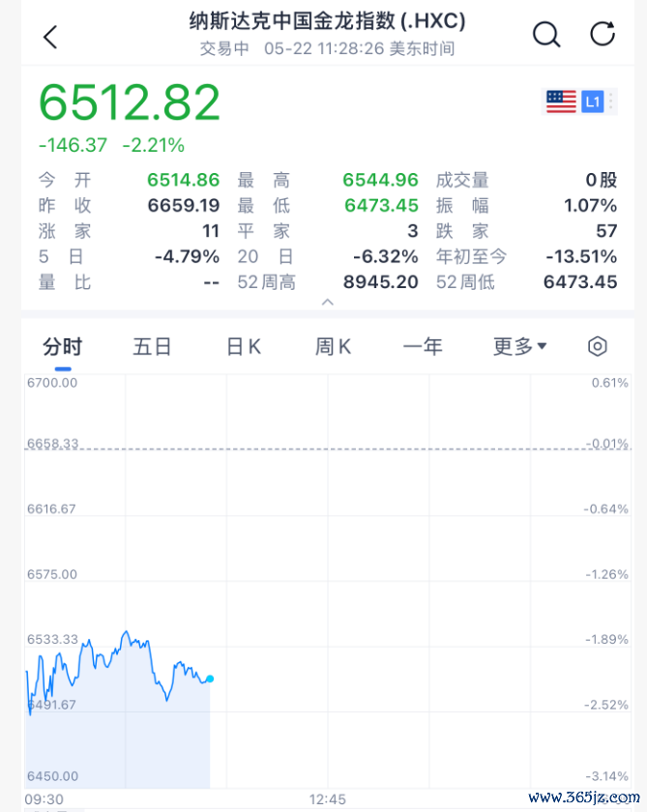The width and height of the screenshot is (647, 812).
Task: Click the www.365jz.com watermark link
Action: point(584,797)
